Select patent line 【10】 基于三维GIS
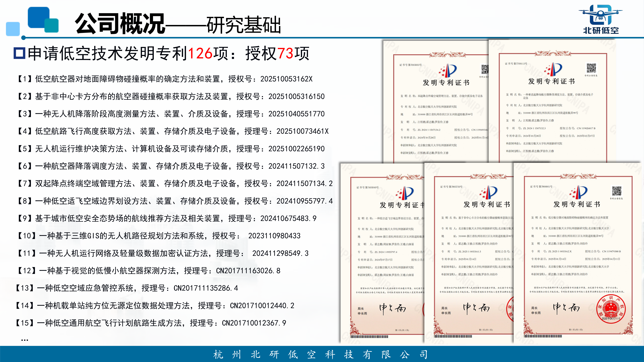Viewport: 644px width, 362px height. (x=158, y=236)
